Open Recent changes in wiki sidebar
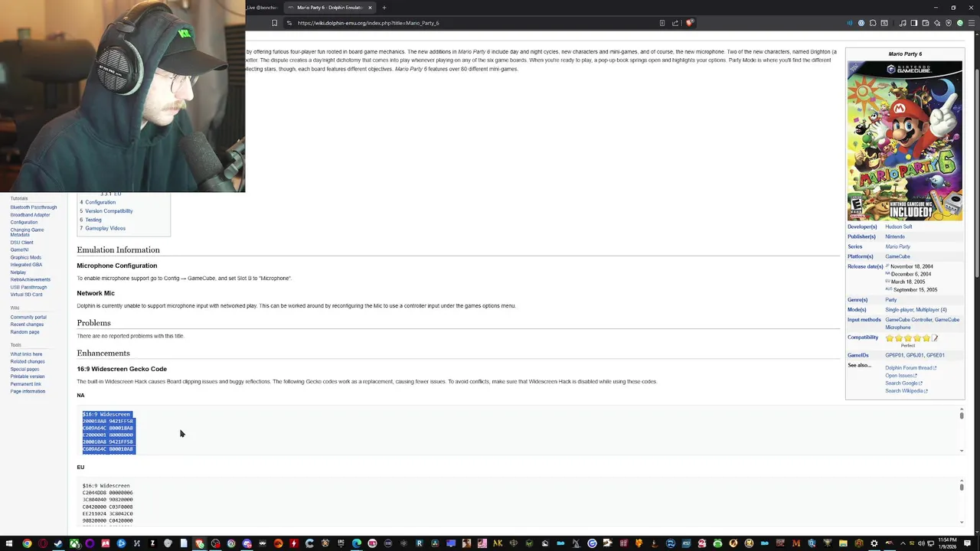The height and width of the screenshot is (551, 980). pyautogui.click(x=27, y=324)
